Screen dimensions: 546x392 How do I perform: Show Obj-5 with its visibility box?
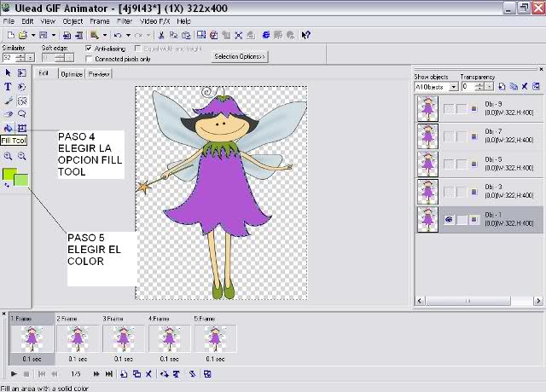point(449,164)
